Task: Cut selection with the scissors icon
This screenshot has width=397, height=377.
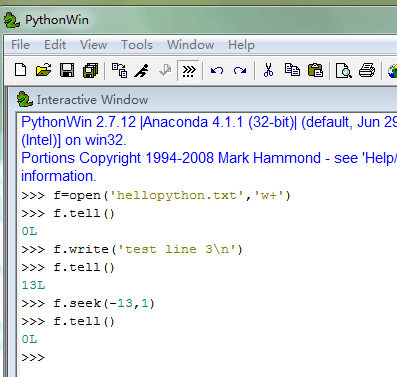Action: (268, 70)
